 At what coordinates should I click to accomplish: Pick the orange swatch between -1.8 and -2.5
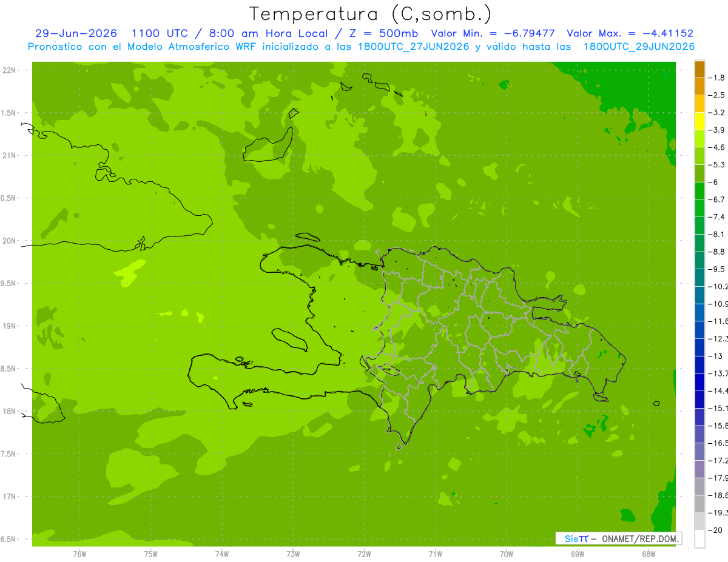pyautogui.click(x=699, y=87)
